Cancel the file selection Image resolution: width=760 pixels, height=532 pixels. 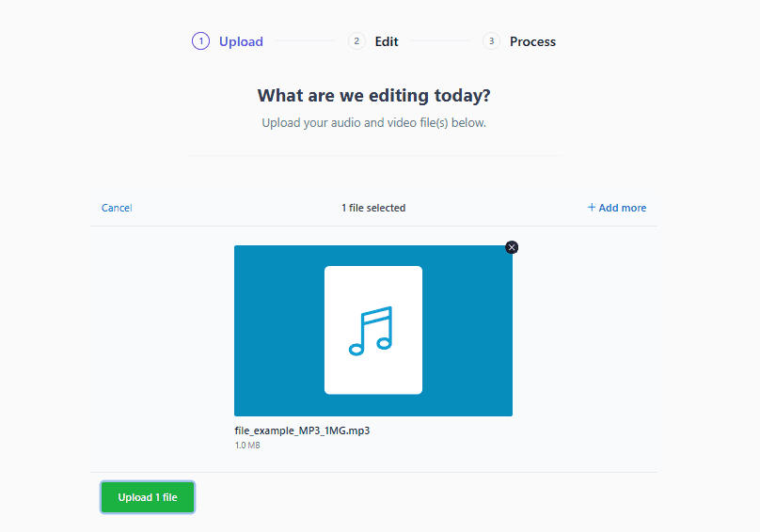click(117, 208)
